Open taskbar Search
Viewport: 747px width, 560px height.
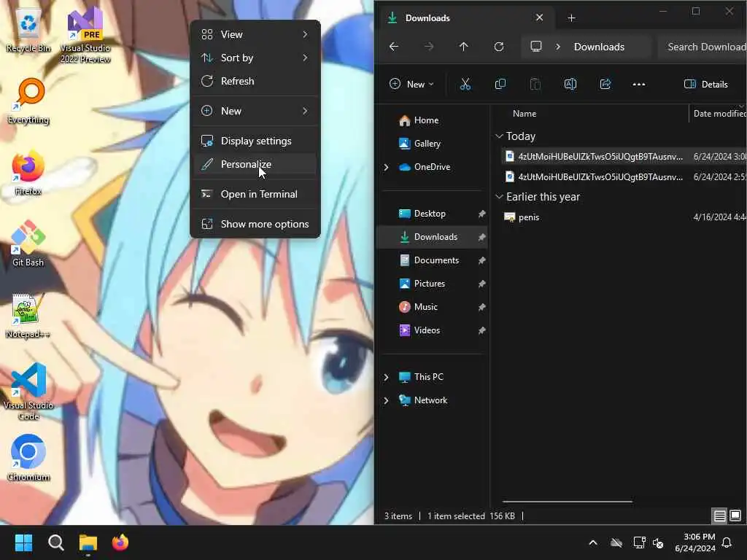55,542
